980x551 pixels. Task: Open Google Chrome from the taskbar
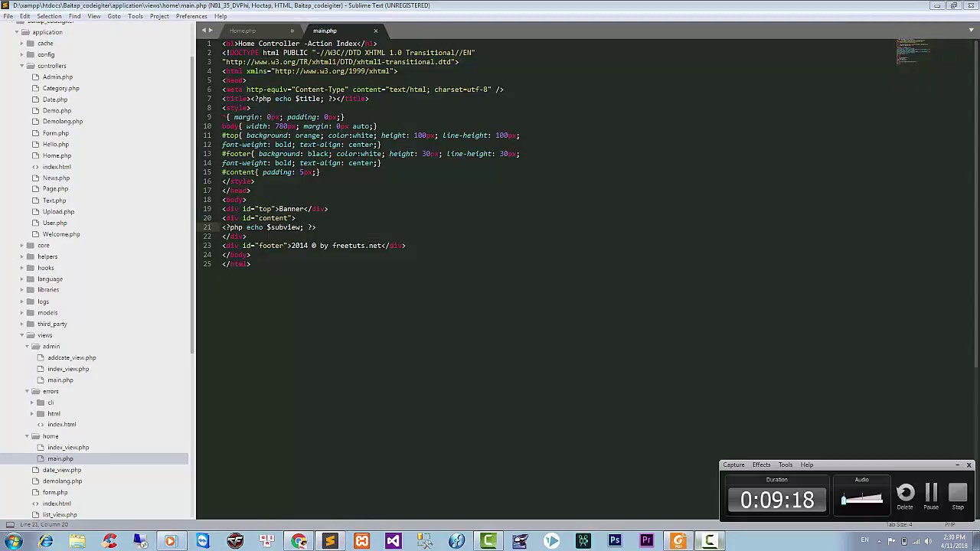point(299,541)
